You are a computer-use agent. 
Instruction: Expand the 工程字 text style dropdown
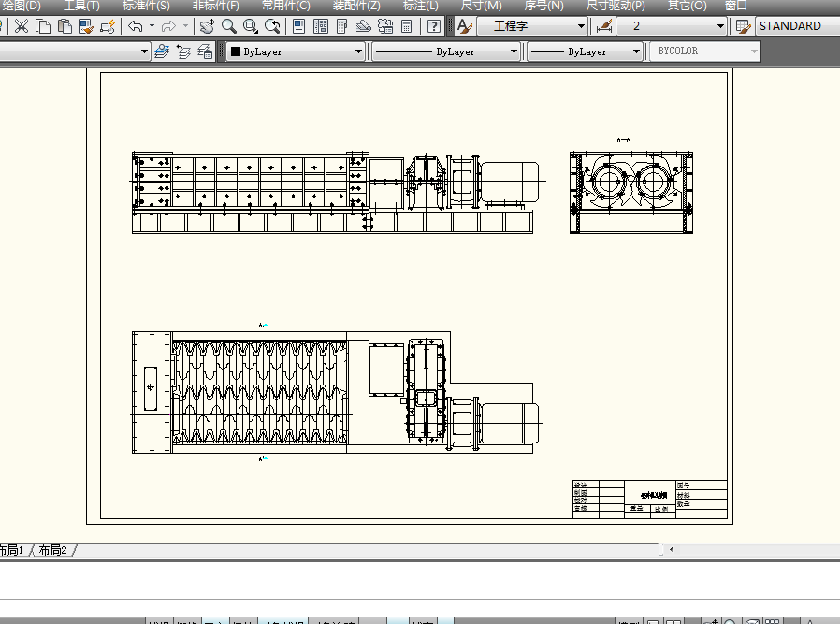pos(581,26)
